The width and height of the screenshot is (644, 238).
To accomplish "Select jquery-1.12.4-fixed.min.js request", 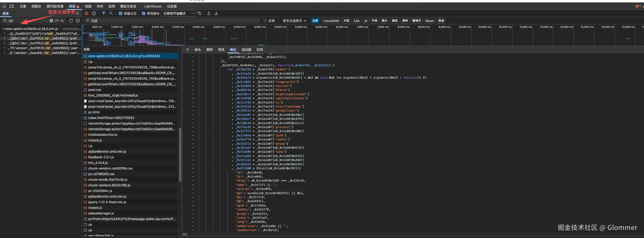I will [107, 202].
